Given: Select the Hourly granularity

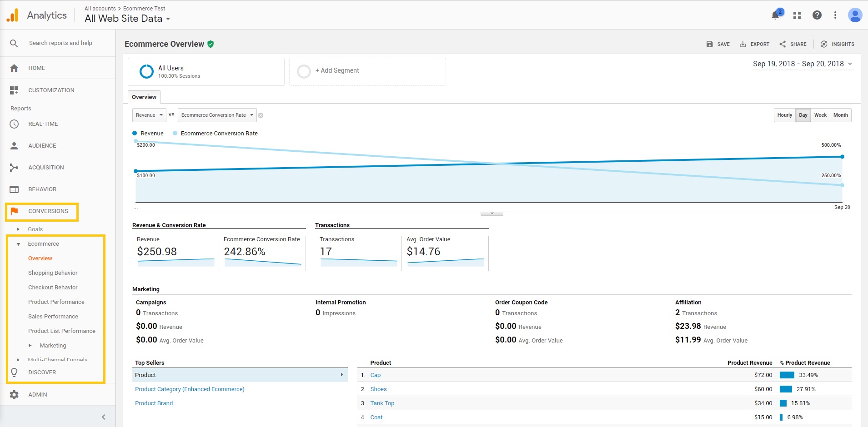Looking at the screenshot, I should click(x=785, y=115).
